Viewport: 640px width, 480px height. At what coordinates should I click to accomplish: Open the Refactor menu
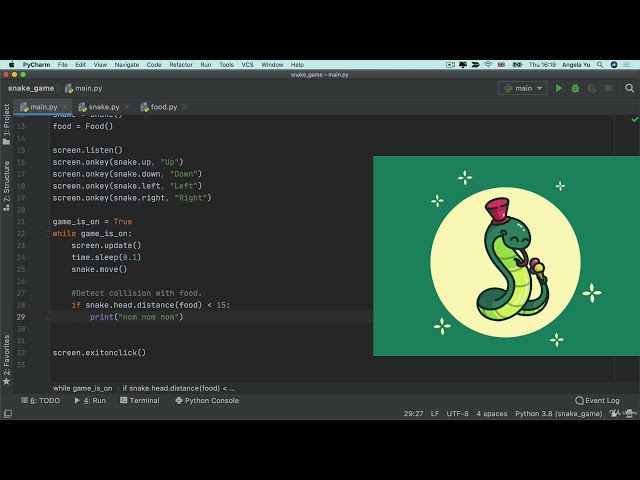(181, 64)
